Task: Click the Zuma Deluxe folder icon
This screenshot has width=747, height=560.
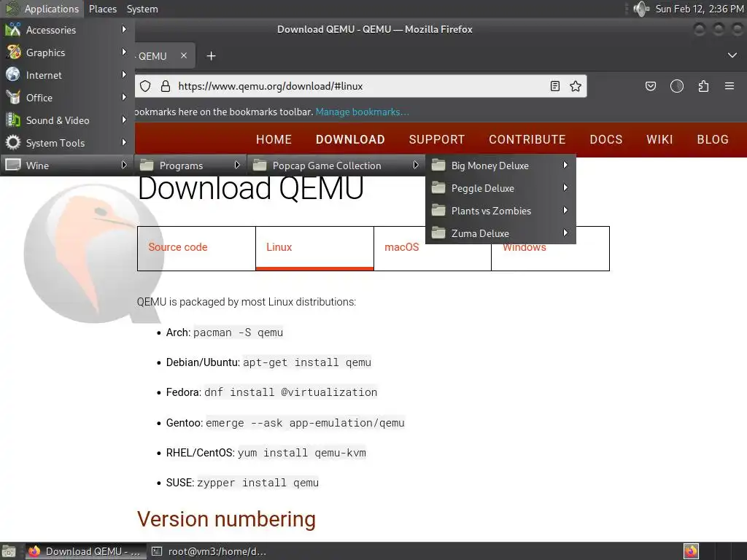Action: (x=438, y=233)
